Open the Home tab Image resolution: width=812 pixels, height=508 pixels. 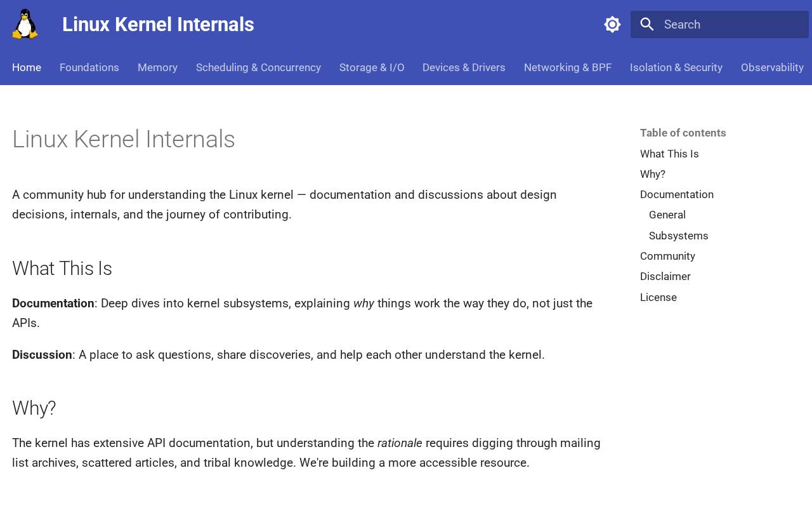coord(27,67)
